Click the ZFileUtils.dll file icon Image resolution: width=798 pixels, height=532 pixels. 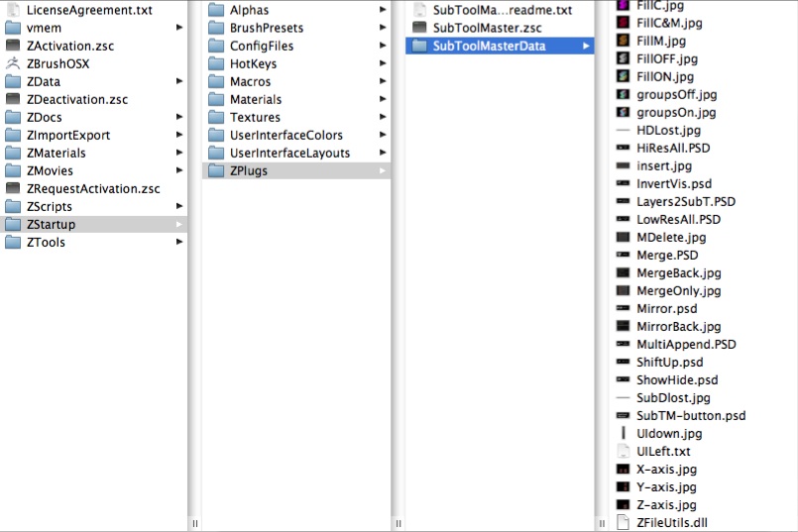pyautogui.click(x=623, y=522)
